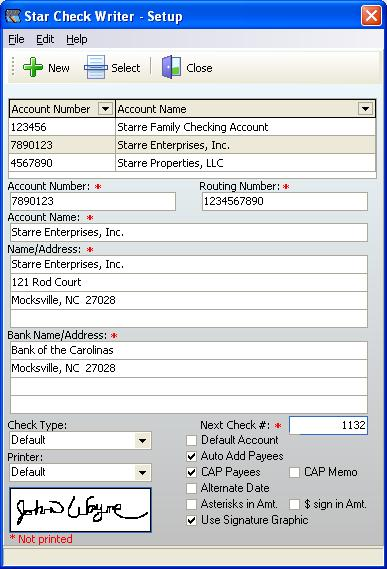This screenshot has width=387, height=569.
Task: Disable Use Signature Graphic option
Action: tap(191, 520)
